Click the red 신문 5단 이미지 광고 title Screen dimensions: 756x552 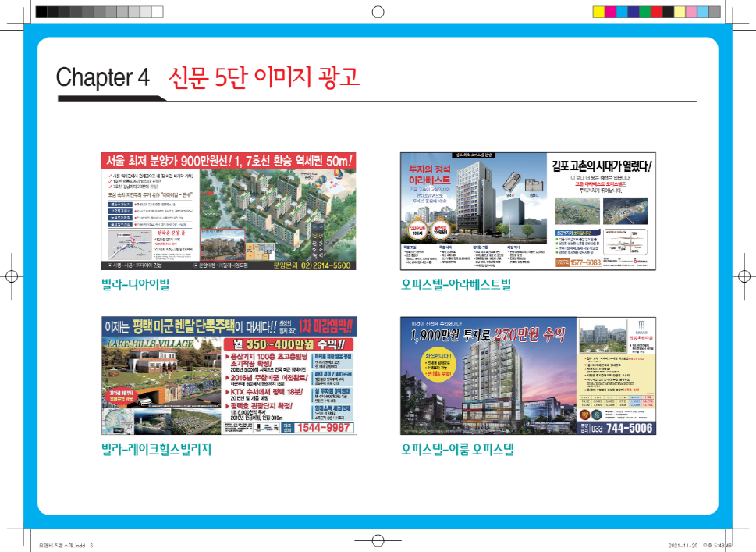(263, 77)
